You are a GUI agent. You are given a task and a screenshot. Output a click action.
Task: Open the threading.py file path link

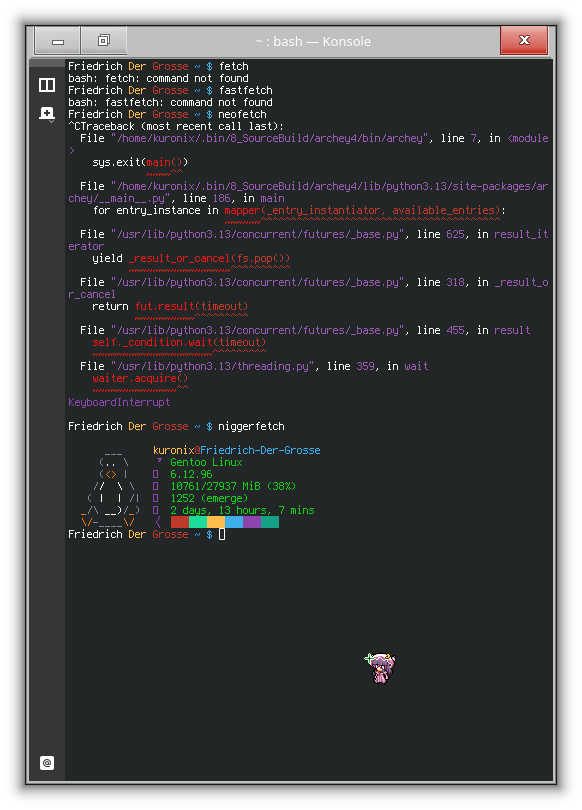click(213, 366)
